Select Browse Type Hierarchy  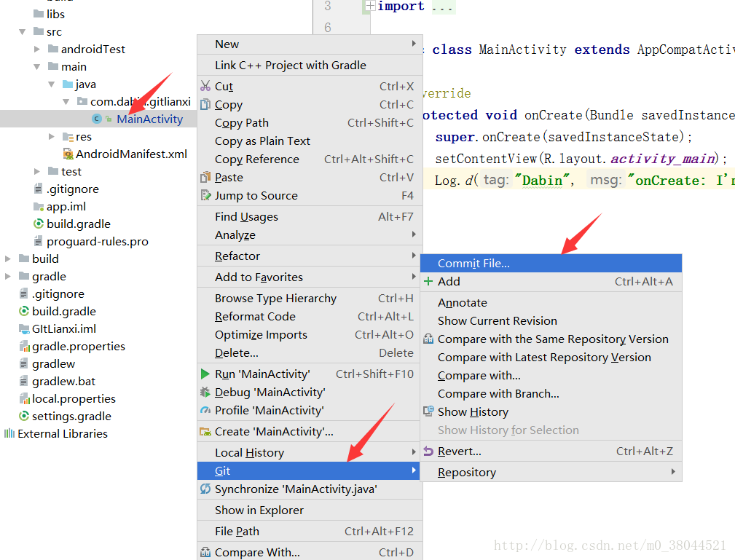pyautogui.click(x=310, y=298)
